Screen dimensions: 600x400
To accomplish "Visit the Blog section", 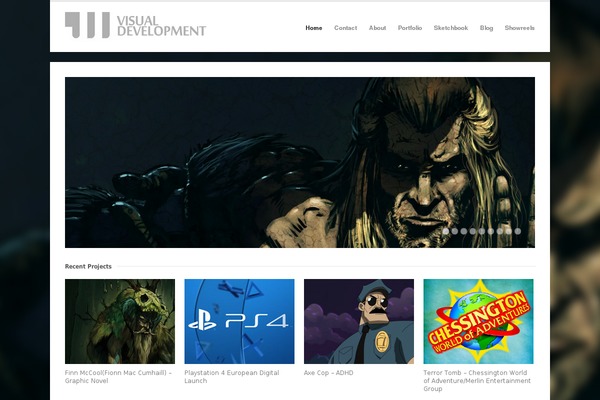I will [x=486, y=28].
